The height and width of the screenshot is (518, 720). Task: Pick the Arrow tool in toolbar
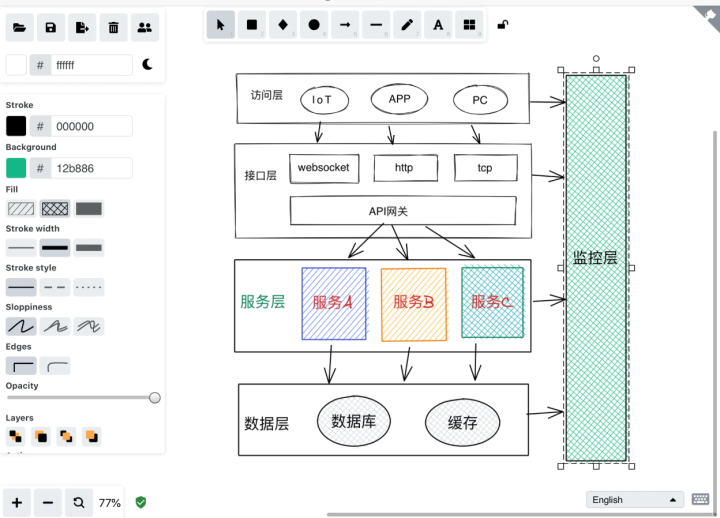[345, 25]
